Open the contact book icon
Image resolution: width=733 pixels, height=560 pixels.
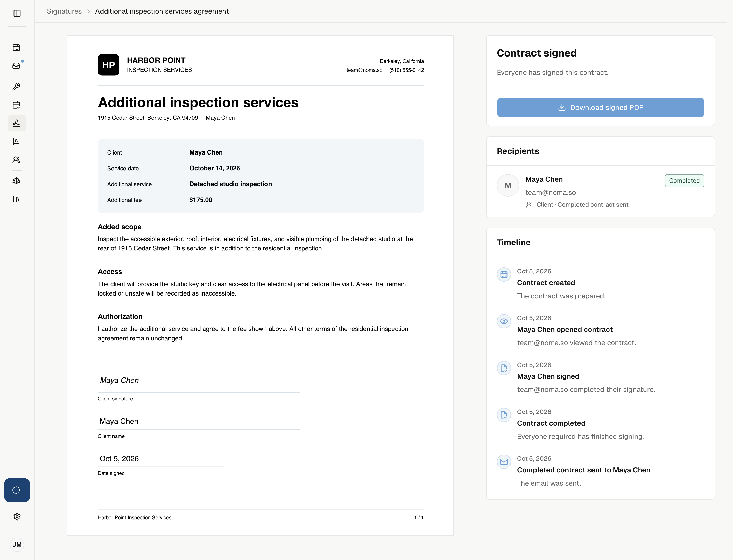point(16,142)
